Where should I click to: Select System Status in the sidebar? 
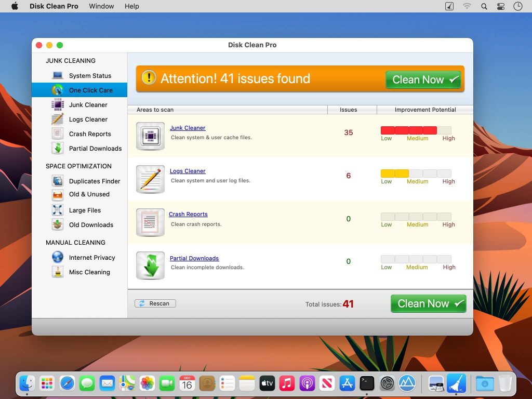(x=89, y=75)
